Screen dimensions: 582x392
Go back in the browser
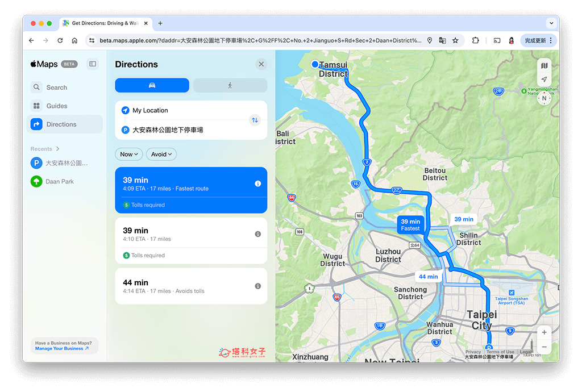point(32,40)
